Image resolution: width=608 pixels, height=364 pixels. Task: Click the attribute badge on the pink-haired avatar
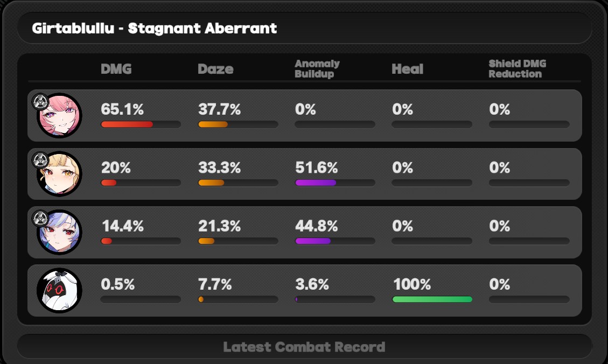coord(40,102)
